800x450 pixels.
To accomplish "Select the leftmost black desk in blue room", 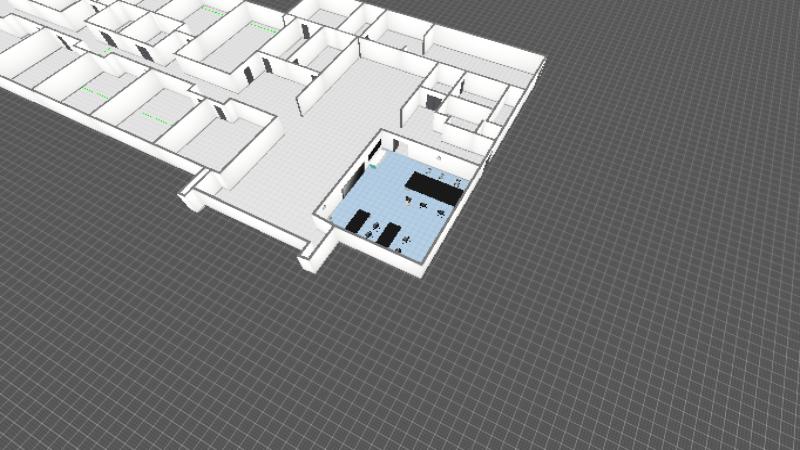I will 356,221.
